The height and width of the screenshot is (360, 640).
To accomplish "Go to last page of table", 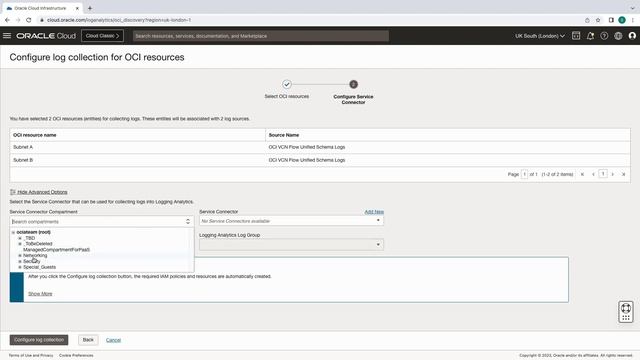I will click(624, 174).
